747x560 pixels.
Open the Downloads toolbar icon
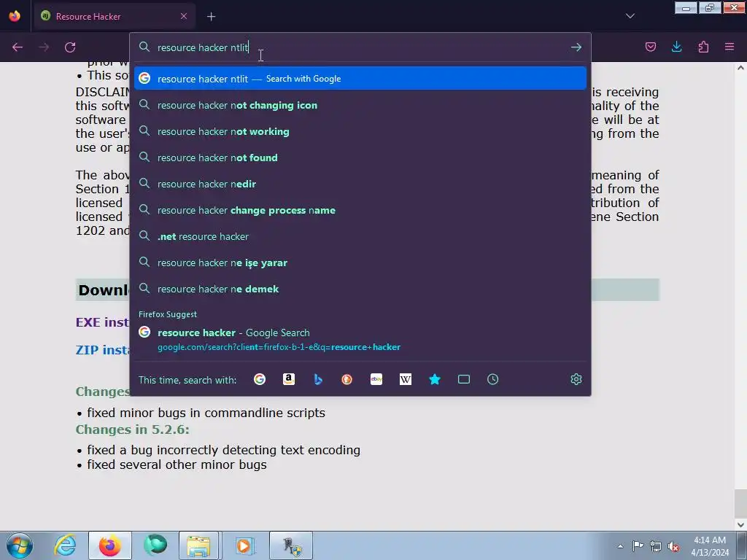point(676,47)
